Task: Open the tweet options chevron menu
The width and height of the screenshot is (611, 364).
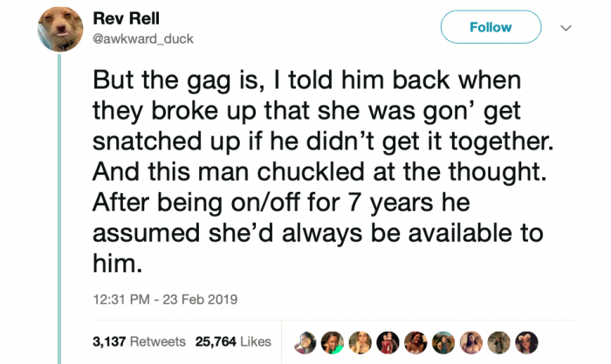Action: [566, 28]
